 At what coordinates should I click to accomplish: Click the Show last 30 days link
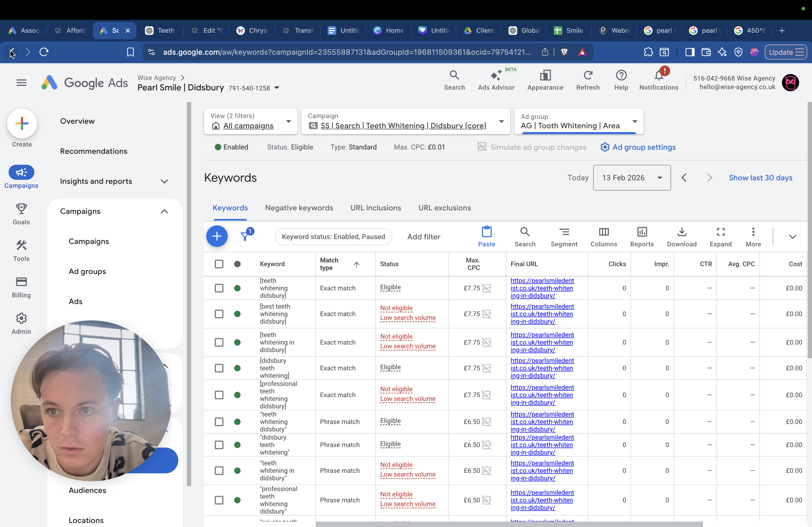click(760, 178)
